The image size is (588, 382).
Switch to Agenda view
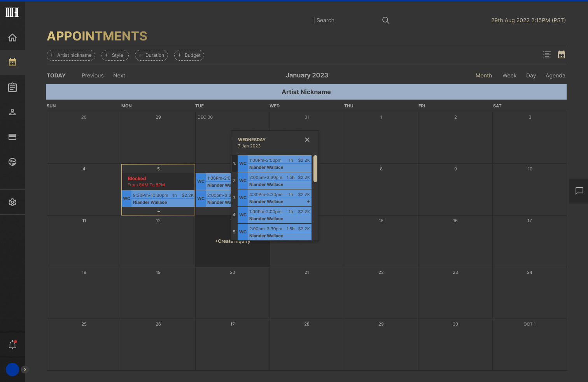click(x=555, y=75)
